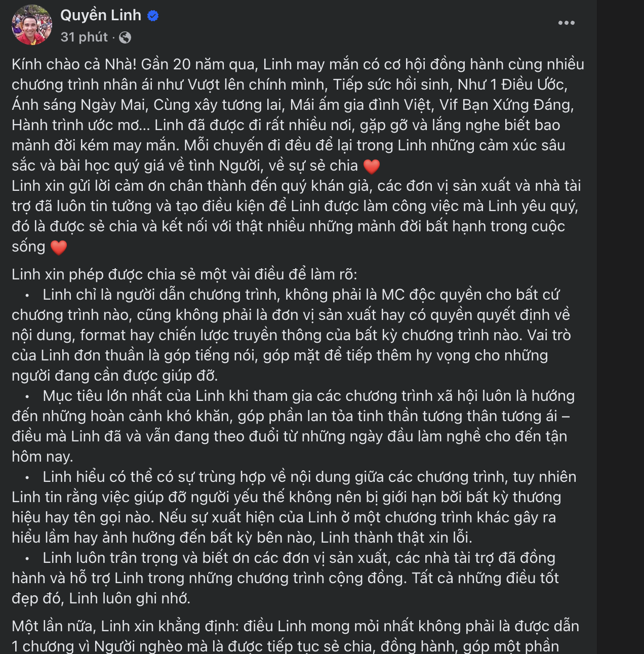Open the Quyền Linh profile name link
The width and height of the screenshot is (644, 654).
(x=101, y=15)
